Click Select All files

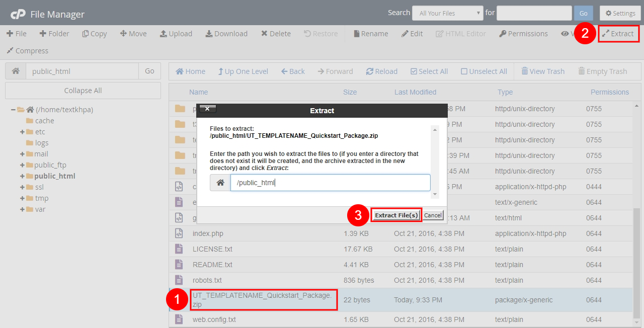coord(429,71)
